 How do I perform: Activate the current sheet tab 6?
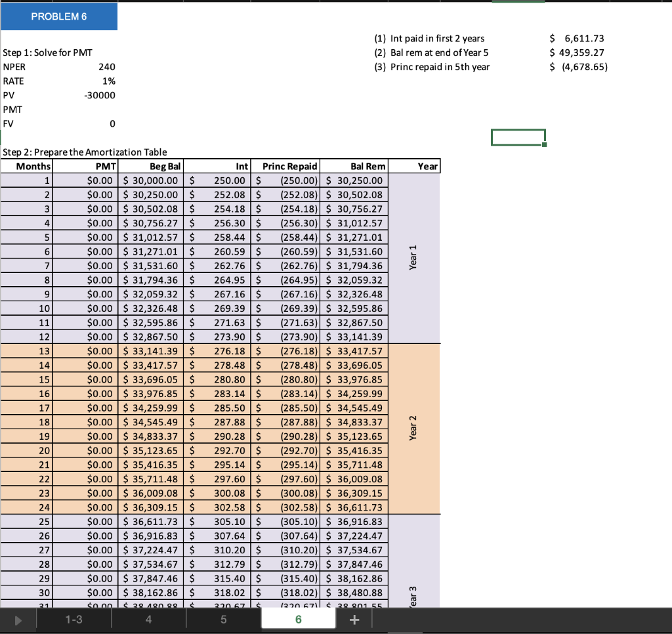tap(298, 618)
